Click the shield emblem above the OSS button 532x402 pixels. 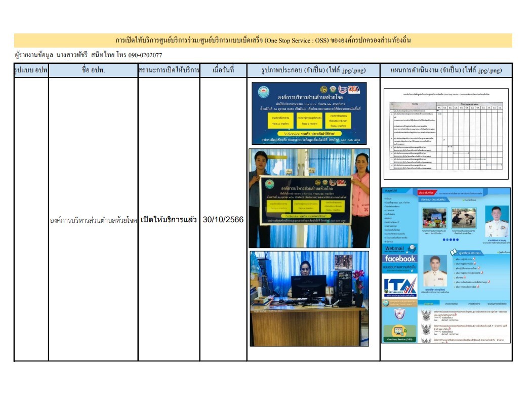click(399, 314)
